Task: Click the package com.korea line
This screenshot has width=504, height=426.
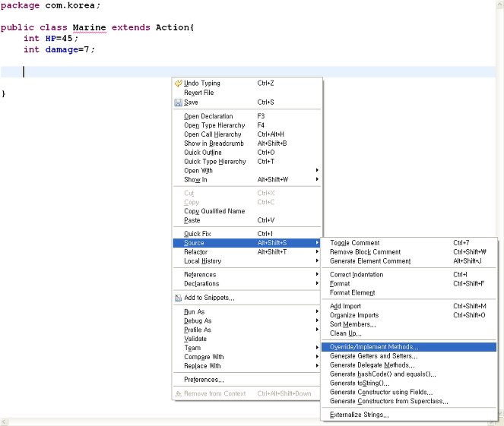Action: 50,6
